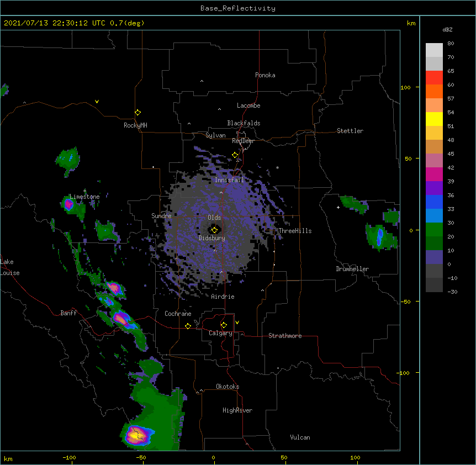Click the -50 tick on the horizontal axis
The image size is (476, 465).
pos(141,457)
